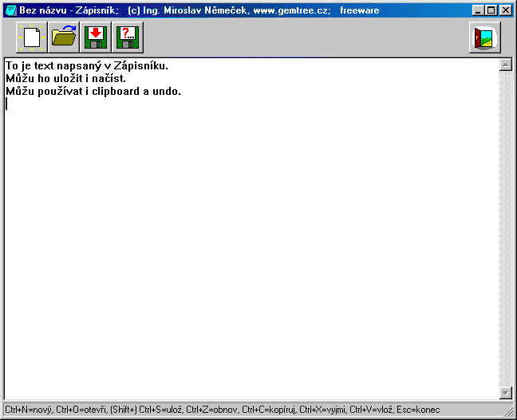The image size is (517, 420).
Task: Click scrollbar down arrow
Action: [506, 393]
